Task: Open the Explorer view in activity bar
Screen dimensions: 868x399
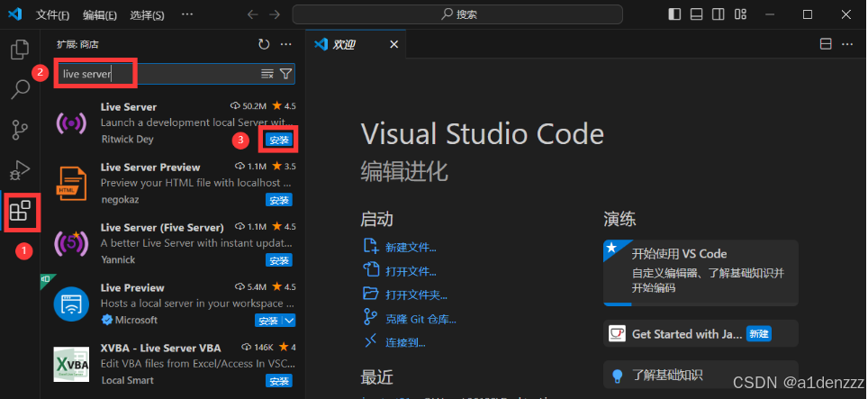Action: (20, 50)
